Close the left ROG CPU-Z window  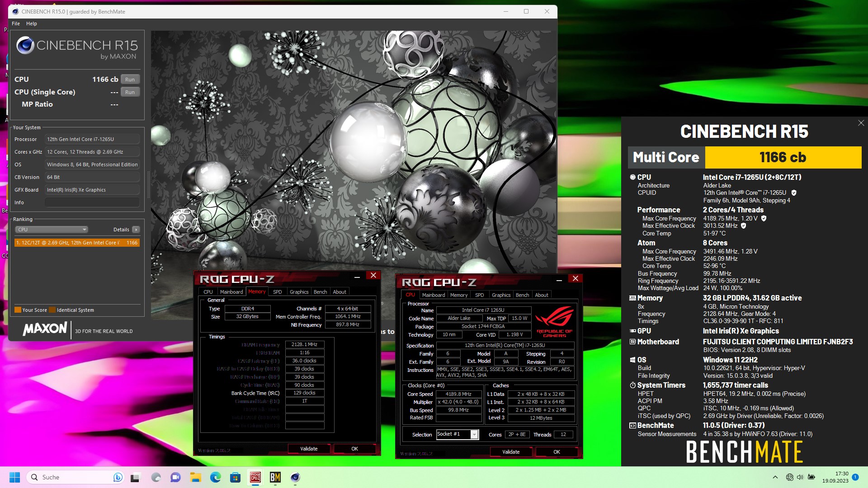coord(373,276)
